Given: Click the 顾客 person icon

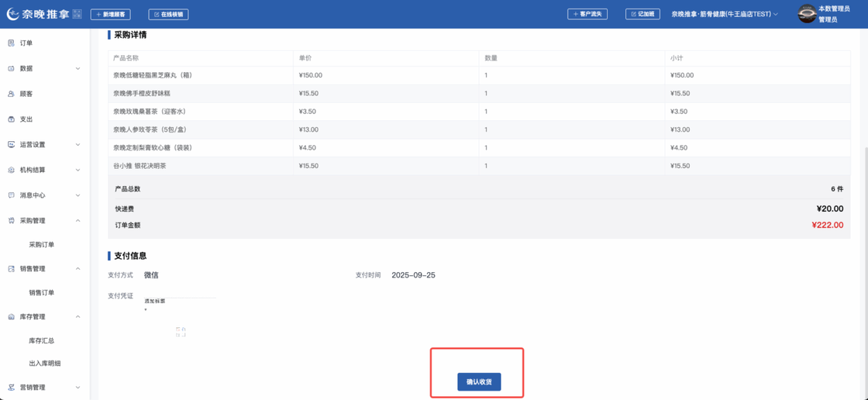Looking at the screenshot, I should coord(11,94).
